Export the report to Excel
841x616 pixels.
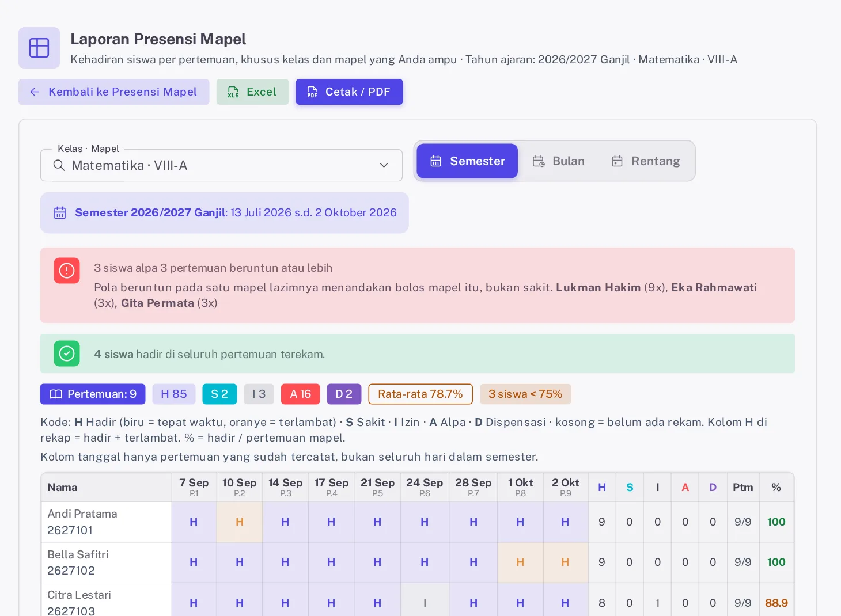point(252,92)
